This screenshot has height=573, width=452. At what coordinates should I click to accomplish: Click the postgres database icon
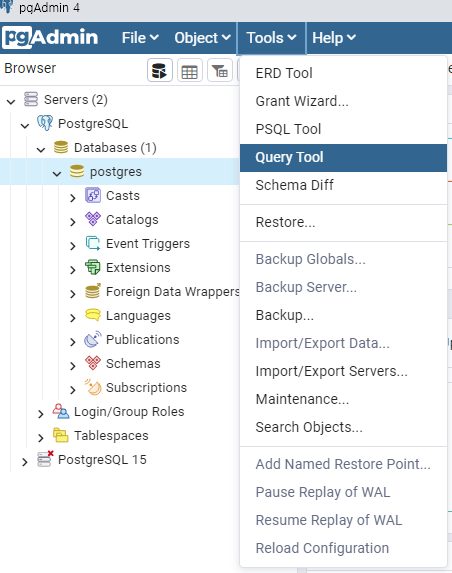click(x=77, y=171)
